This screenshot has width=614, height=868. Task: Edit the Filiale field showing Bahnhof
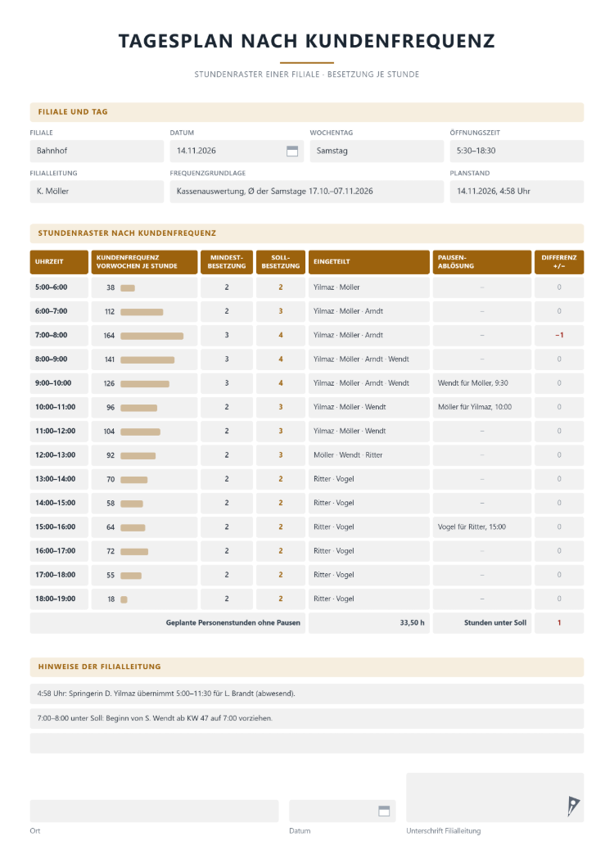pos(97,151)
